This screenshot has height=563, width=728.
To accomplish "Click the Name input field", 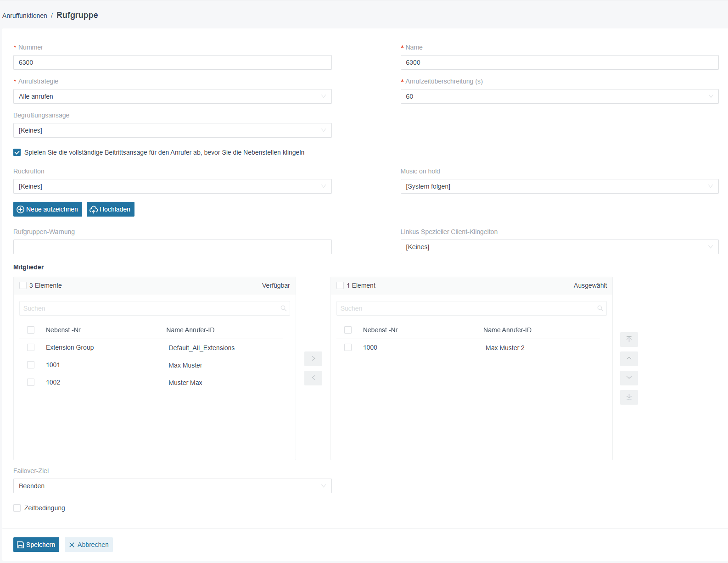I will point(560,62).
